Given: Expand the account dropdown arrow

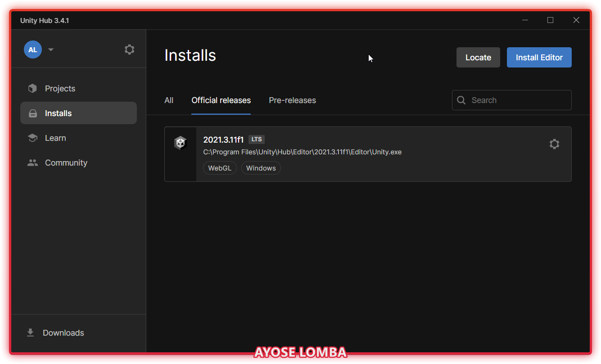Looking at the screenshot, I should click(51, 49).
